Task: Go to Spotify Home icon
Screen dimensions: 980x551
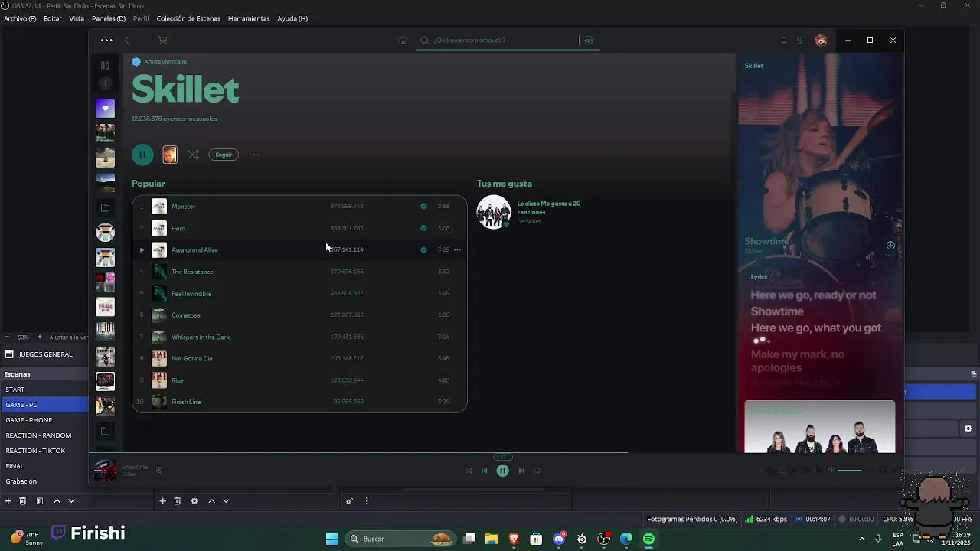Action: pos(403,41)
